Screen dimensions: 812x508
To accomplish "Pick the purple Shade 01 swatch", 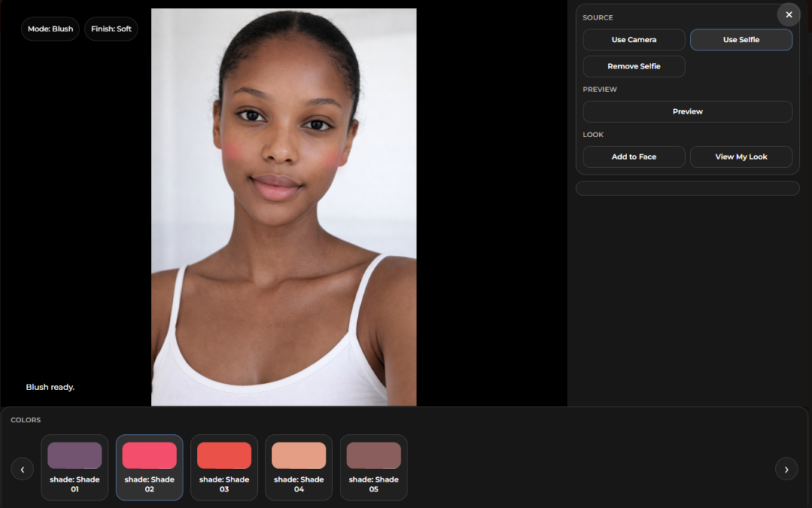I will (x=74, y=455).
